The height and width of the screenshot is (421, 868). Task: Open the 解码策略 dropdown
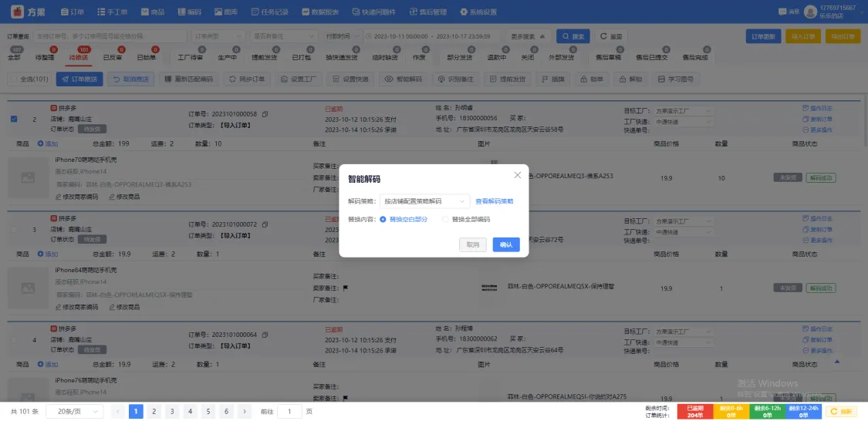424,201
